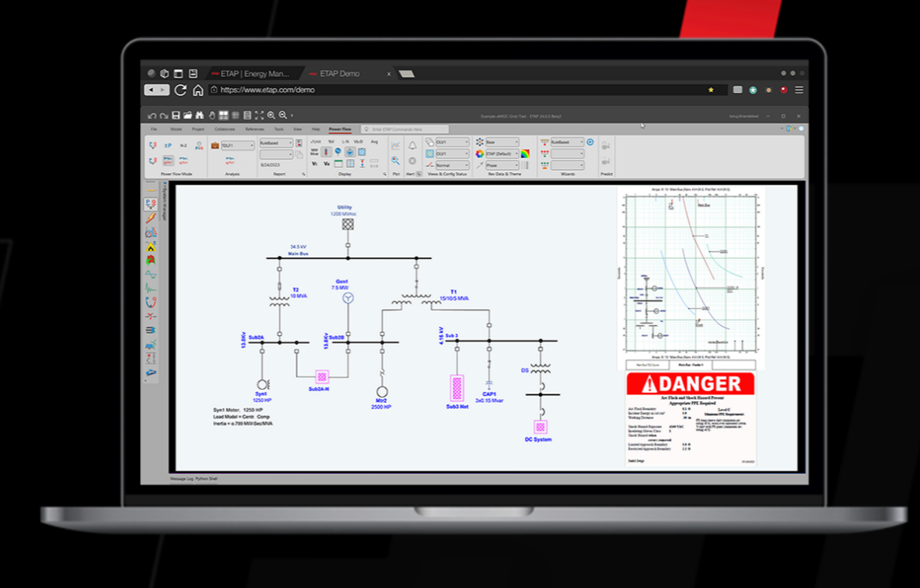Viewport: 920px width, 588px height.
Task: Open the Tools ribbon tab
Action: [278, 129]
